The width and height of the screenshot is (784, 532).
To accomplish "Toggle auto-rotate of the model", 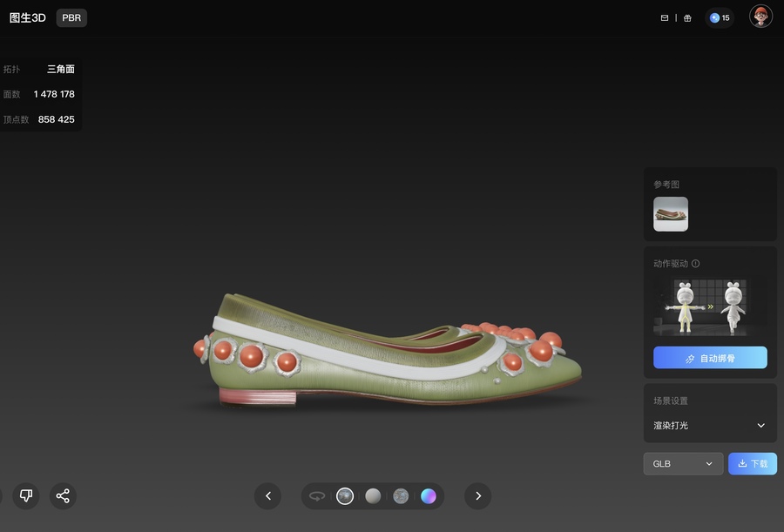I will (317, 496).
